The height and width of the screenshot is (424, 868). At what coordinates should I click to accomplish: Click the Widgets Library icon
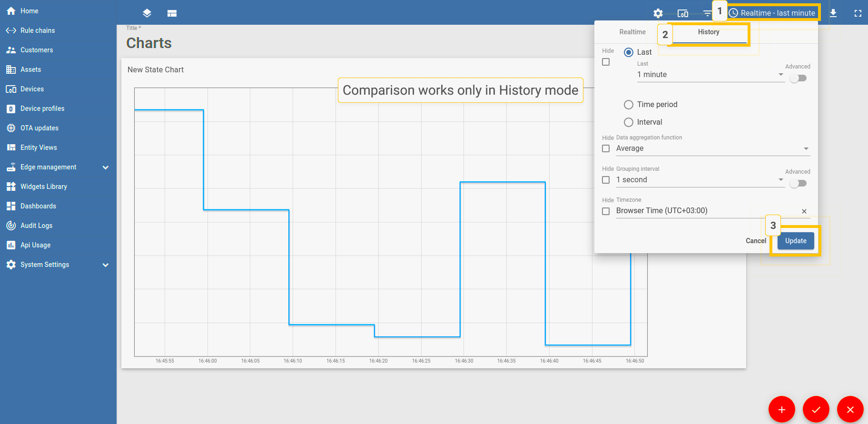(11, 187)
